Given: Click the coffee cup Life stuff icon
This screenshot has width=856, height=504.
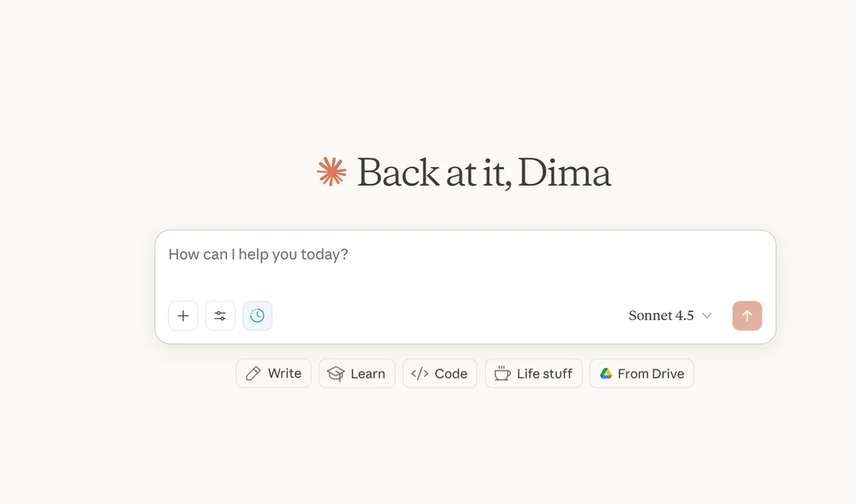Looking at the screenshot, I should tap(502, 374).
